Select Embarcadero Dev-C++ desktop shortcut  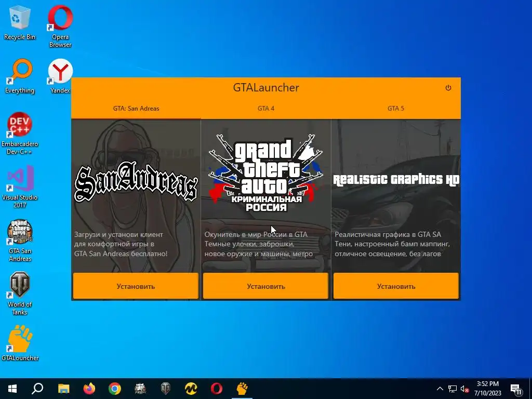click(x=20, y=134)
